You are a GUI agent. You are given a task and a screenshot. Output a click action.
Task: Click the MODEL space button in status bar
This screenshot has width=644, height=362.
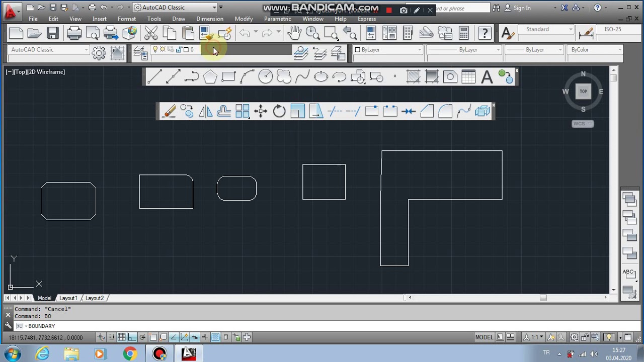pyautogui.click(x=484, y=337)
